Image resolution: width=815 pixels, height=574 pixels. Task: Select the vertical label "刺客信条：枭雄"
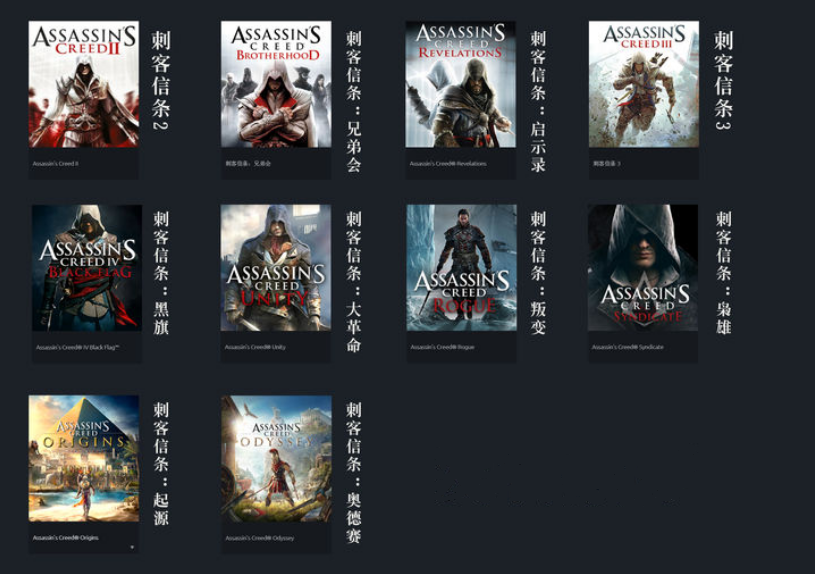(724, 273)
